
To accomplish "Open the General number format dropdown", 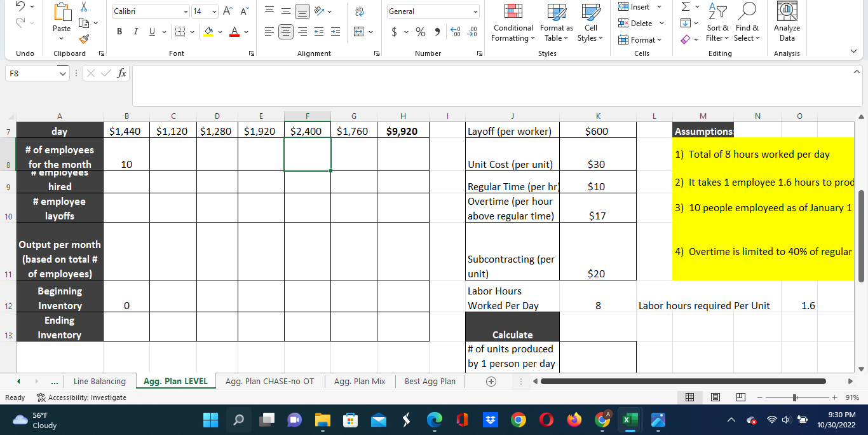I will click(475, 11).
